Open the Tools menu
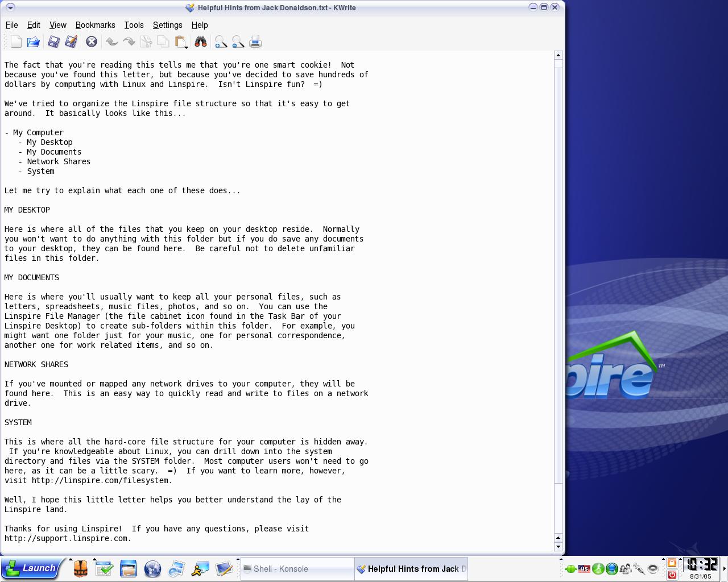 click(x=134, y=25)
